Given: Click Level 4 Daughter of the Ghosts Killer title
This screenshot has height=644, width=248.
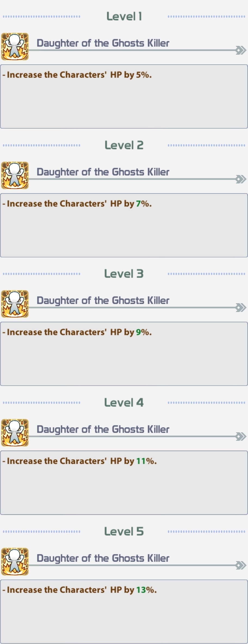Looking at the screenshot, I should pos(103,429).
